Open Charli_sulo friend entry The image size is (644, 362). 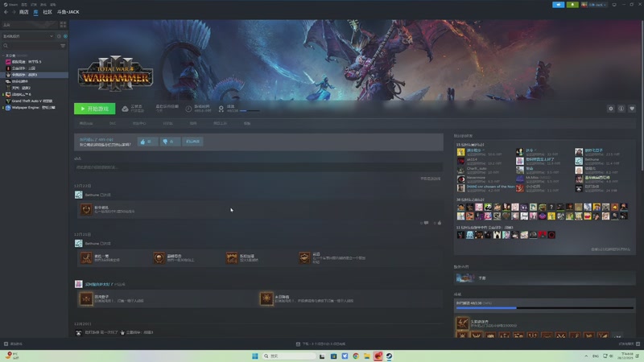click(x=485, y=171)
